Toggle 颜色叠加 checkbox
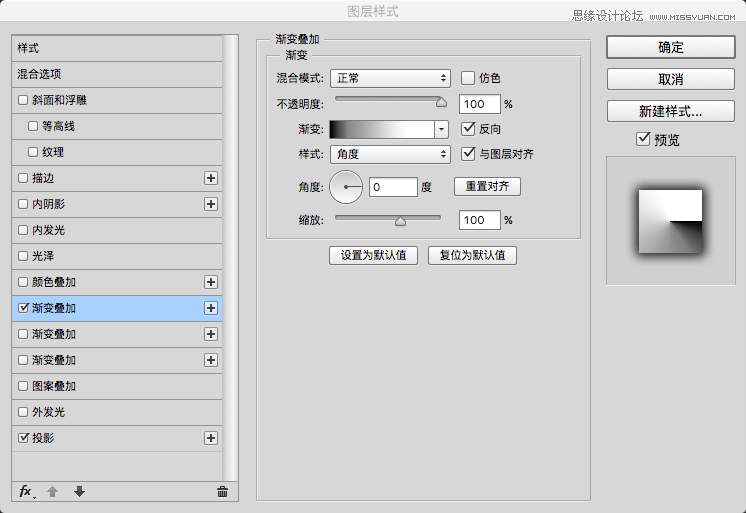Image resolution: width=746 pixels, height=513 pixels. [x=23, y=282]
